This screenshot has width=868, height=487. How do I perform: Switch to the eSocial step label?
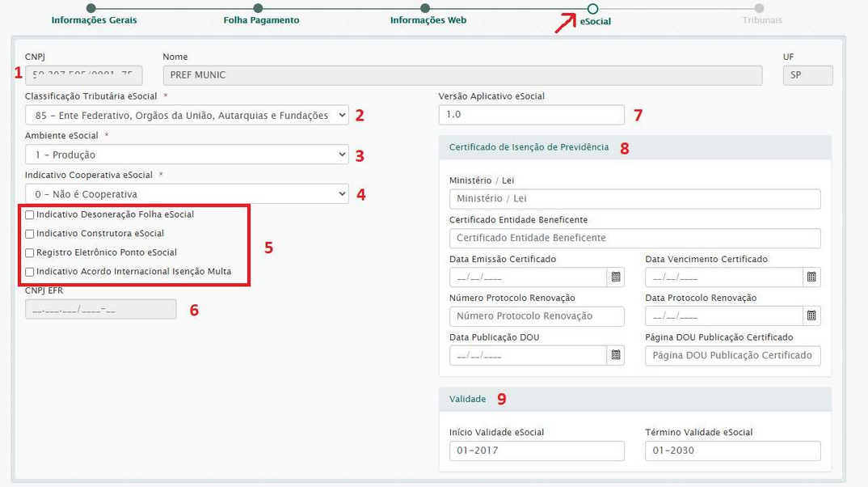[x=595, y=22]
